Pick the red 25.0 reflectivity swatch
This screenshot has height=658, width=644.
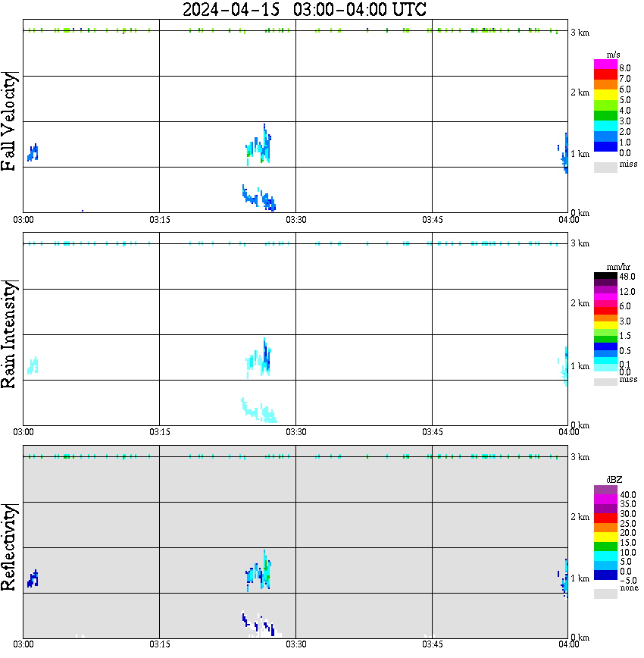click(x=605, y=519)
